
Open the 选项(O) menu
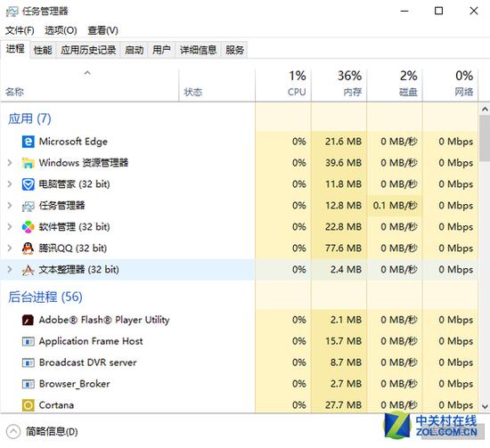(61, 30)
